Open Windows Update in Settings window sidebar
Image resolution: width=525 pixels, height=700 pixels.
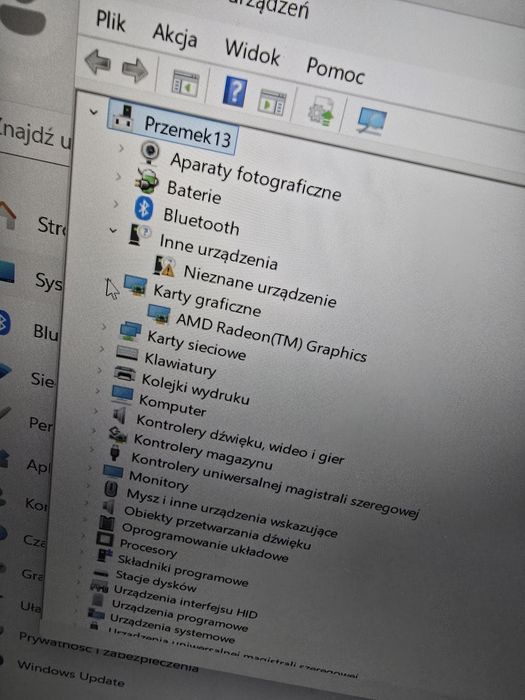click(71, 673)
